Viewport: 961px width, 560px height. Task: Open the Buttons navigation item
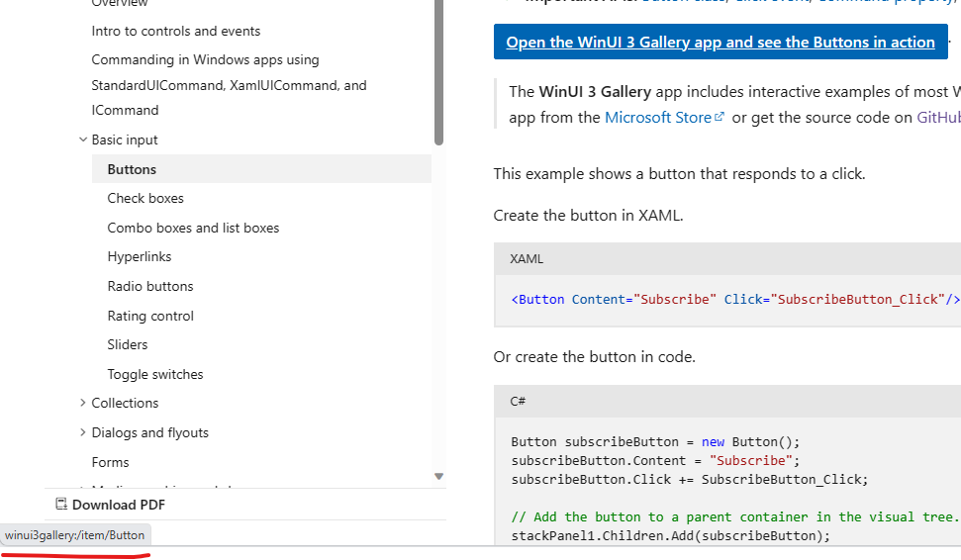[x=132, y=169]
